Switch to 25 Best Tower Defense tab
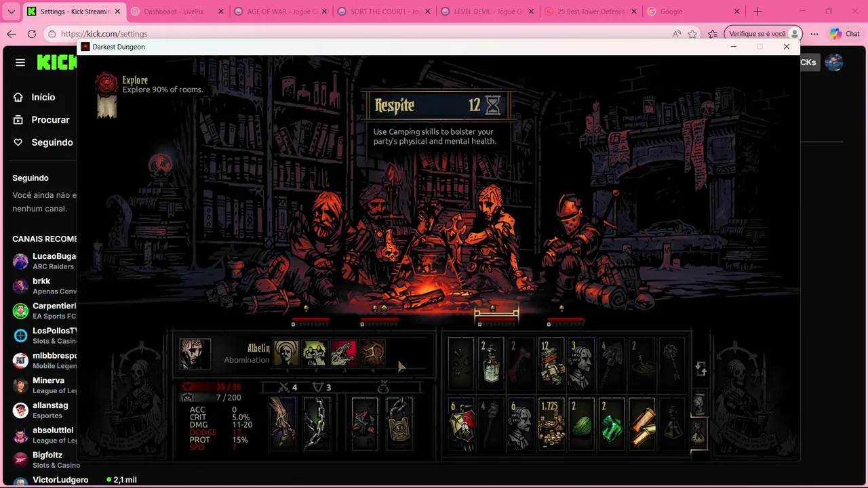Viewport: 868px width, 488px height. click(x=591, y=12)
